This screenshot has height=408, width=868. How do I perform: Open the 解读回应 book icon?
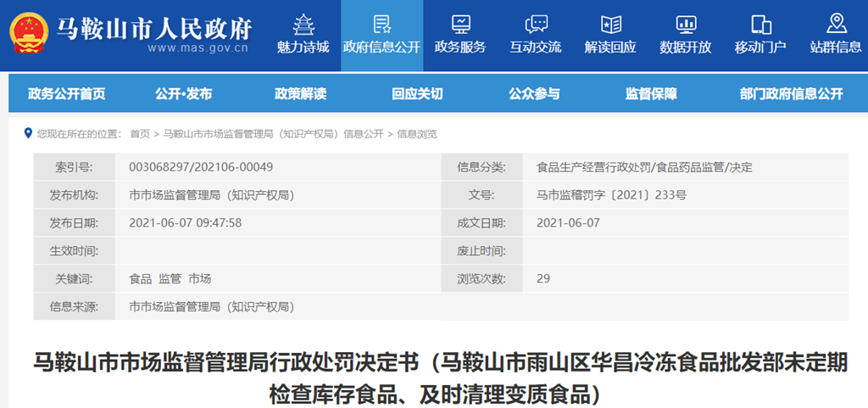coord(610,23)
